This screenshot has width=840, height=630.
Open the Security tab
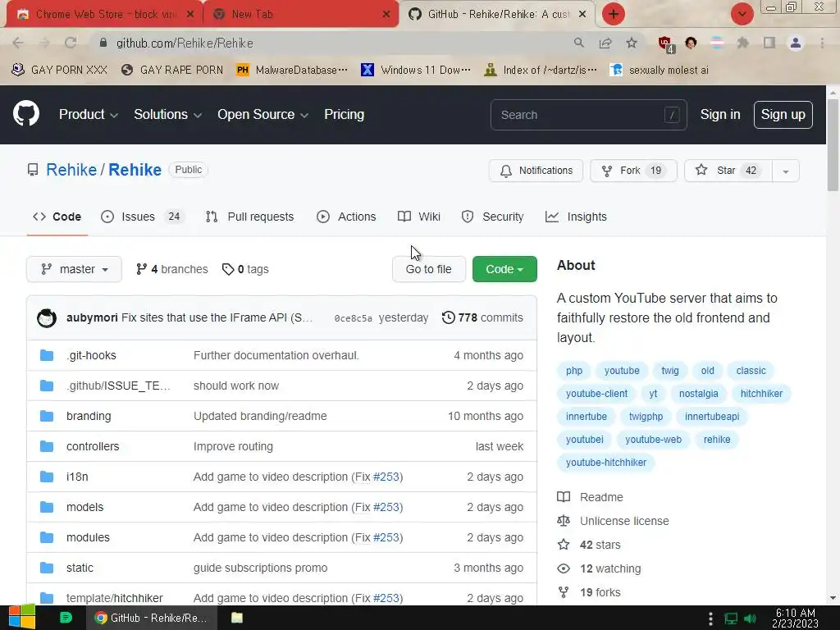492,217
